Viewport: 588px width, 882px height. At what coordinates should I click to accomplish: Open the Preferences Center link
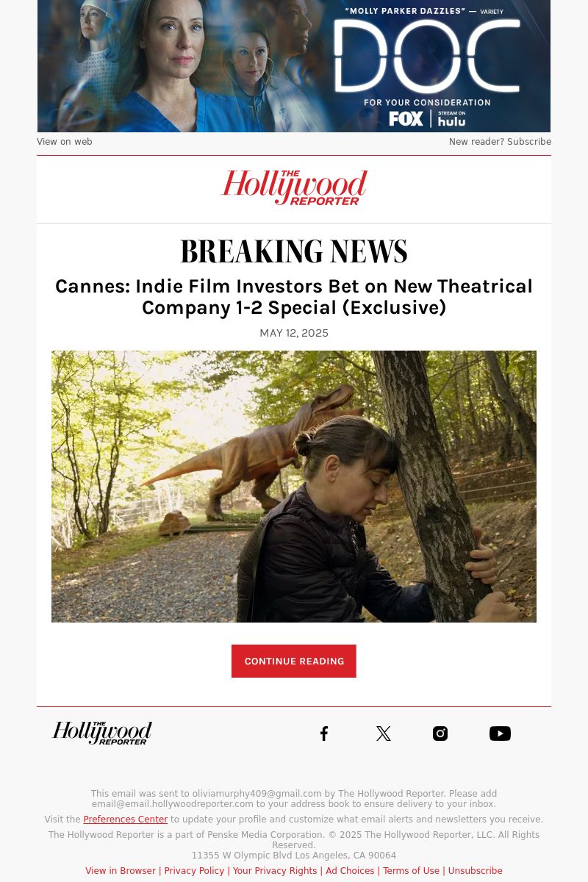[126, 820]
